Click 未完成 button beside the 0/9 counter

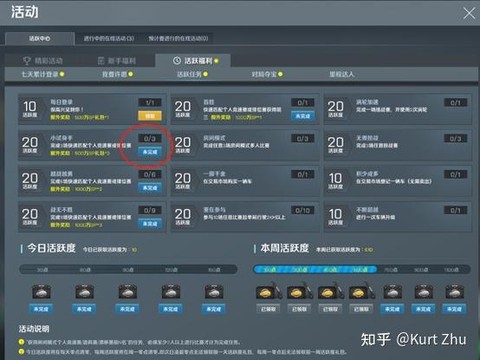click(150, 224)
